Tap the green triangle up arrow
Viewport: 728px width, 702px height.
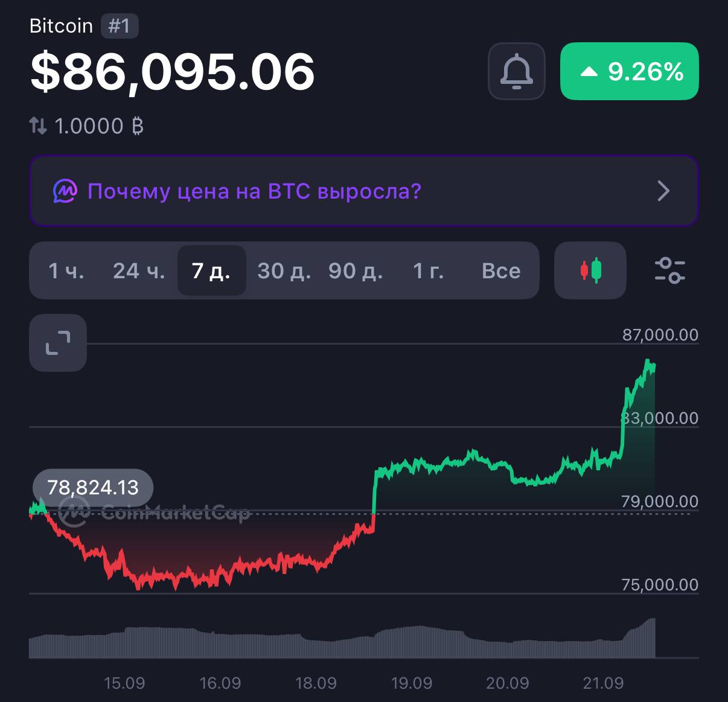tap(589, 72)
